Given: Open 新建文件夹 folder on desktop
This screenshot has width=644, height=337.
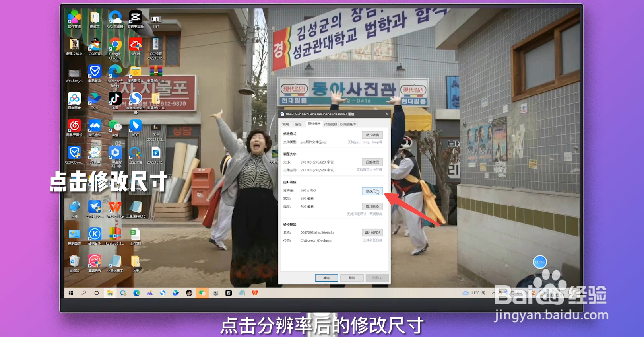Looking at the screenshot, I should point(74,47).
